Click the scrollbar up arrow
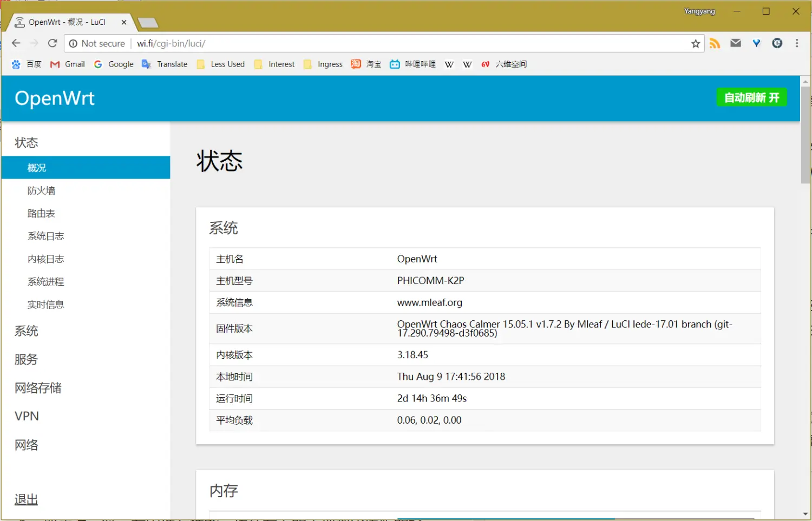This screenshot has height=521, width=812. pyautogui.click(x=806, y=81)
